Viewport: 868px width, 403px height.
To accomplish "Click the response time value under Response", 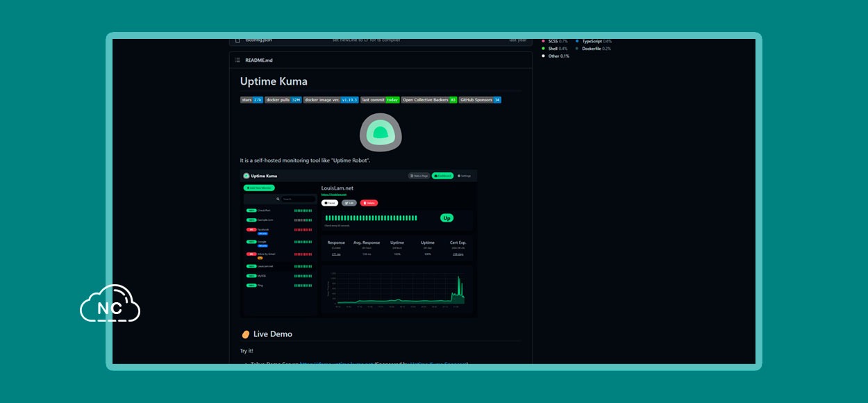I will pyautogui.click(x=336, y=254).
